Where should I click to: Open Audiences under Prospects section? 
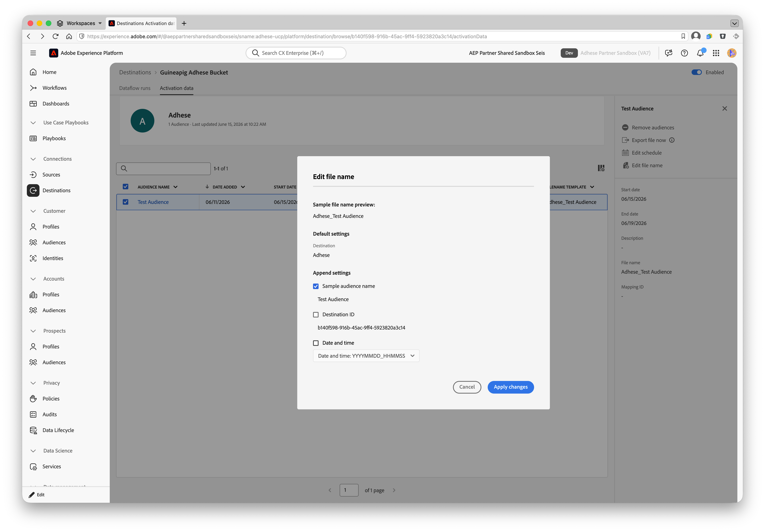[x=54, y=362]
